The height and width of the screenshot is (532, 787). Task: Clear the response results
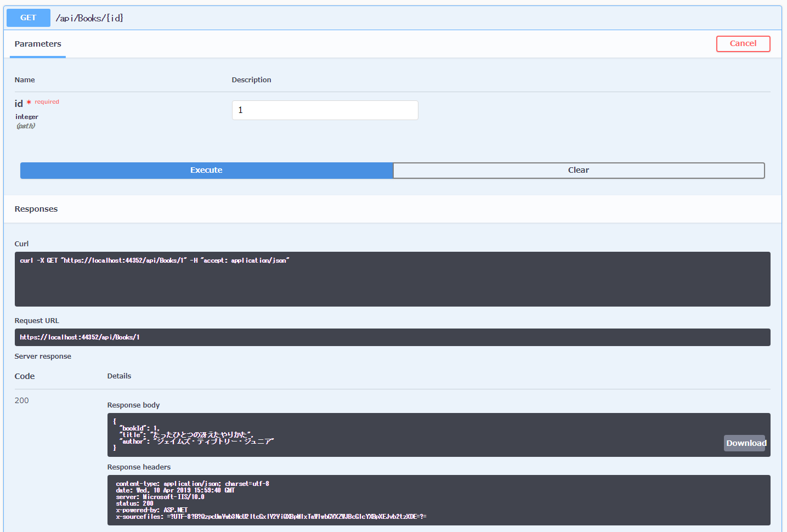point(579,171)
